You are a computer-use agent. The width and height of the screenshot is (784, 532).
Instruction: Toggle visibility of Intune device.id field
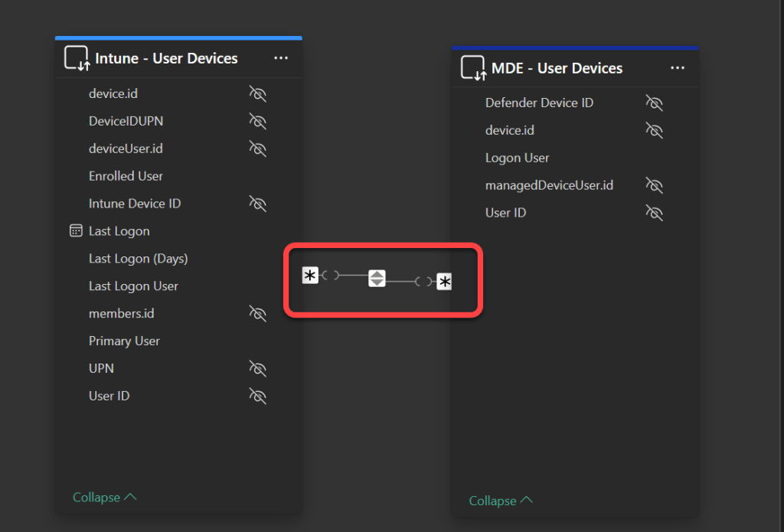tap(258, 93)
